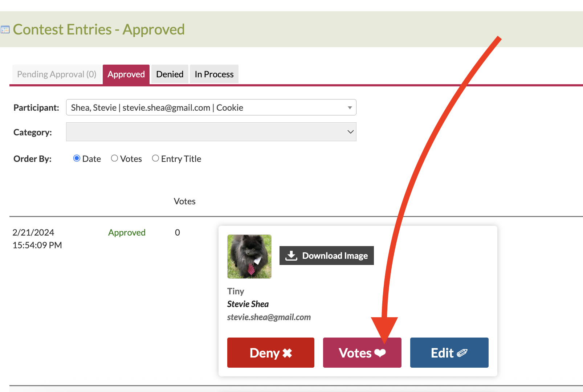Switch to the Denied tab

pyautogui.click(x=170, y=74)
